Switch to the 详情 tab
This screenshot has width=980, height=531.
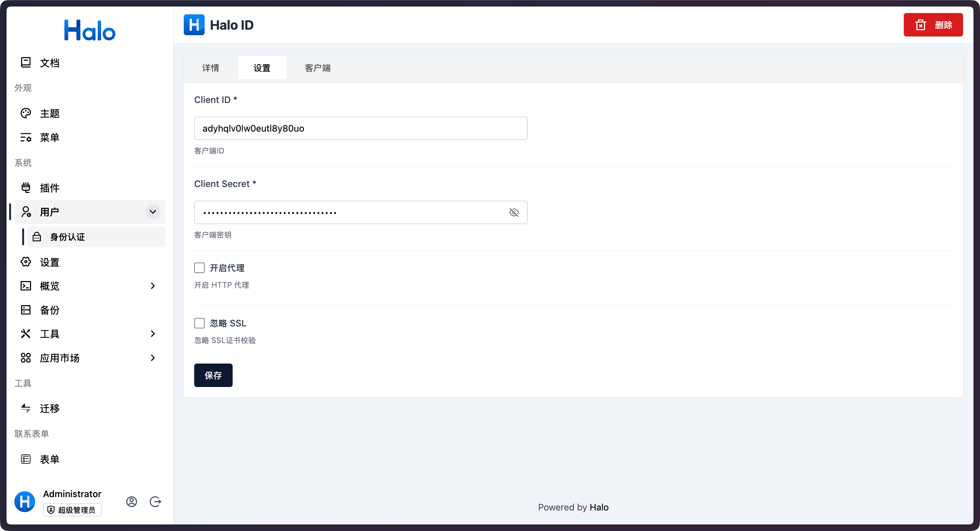point(210,68)
